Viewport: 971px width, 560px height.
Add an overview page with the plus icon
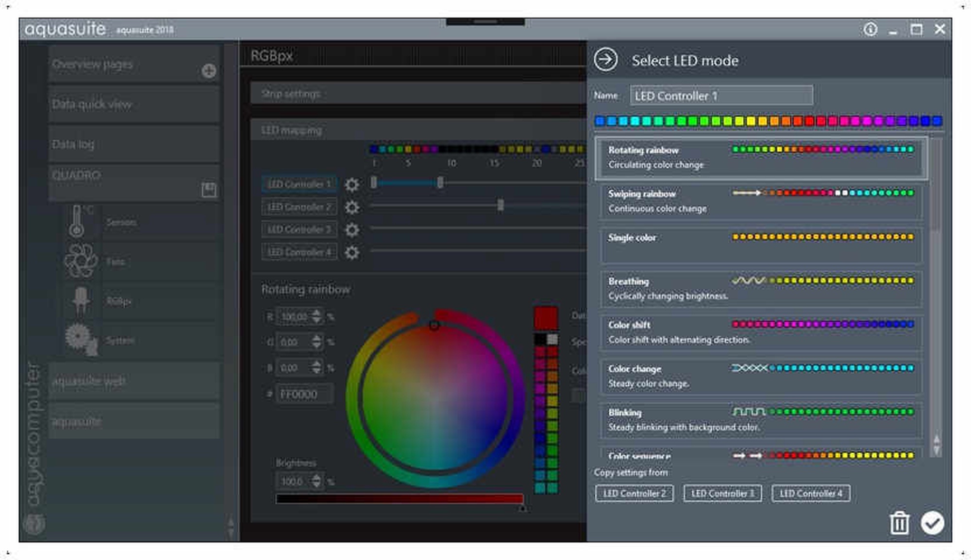click(x=209, y=71)
